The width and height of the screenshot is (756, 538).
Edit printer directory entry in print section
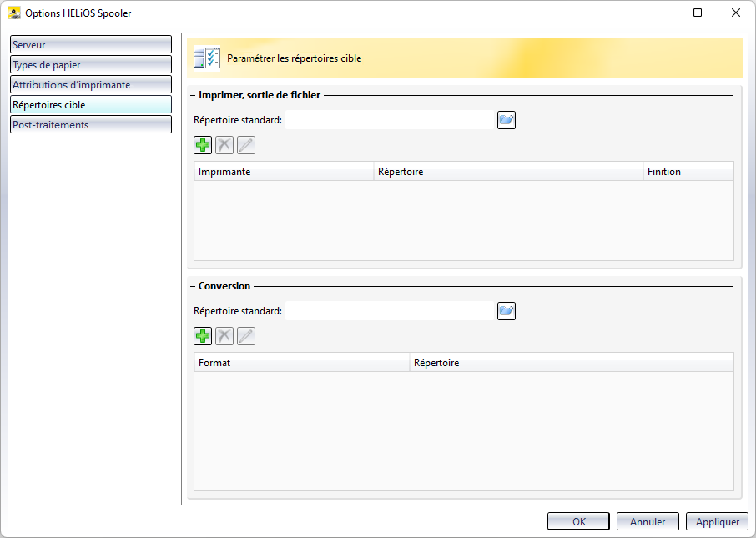coord(246,145)
